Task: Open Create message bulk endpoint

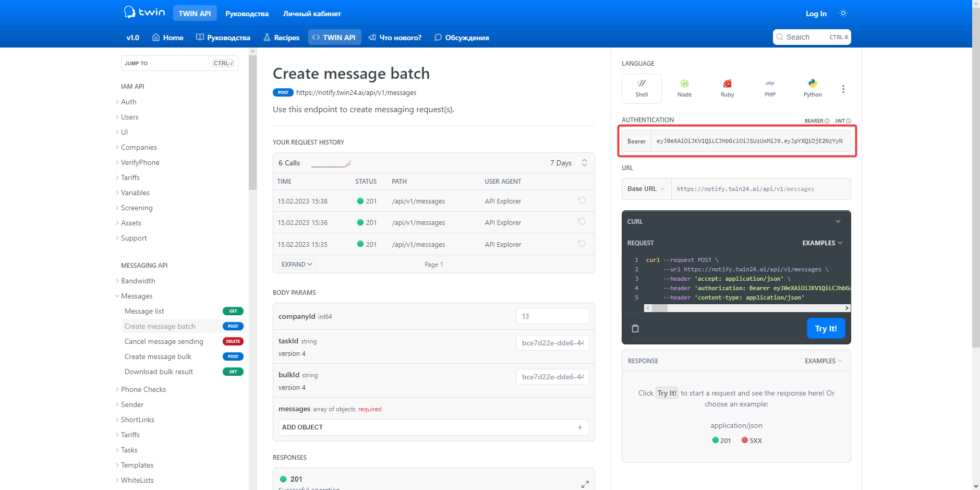Action: [184, 356]
